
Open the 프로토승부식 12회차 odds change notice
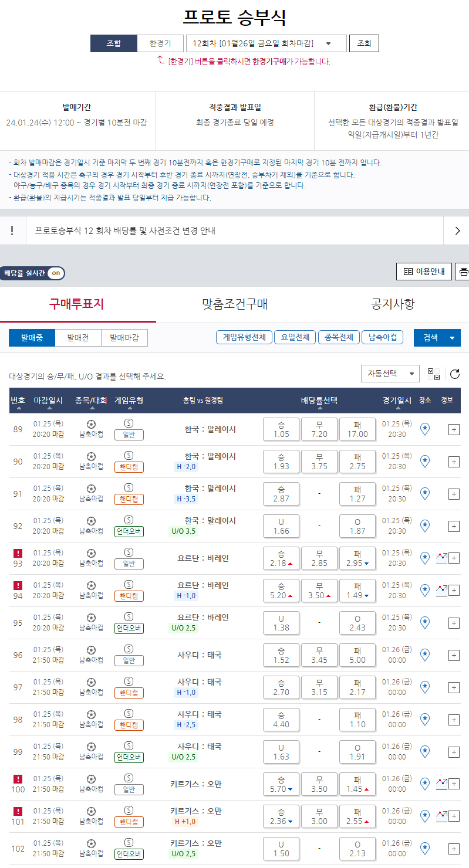coord(235,230)
